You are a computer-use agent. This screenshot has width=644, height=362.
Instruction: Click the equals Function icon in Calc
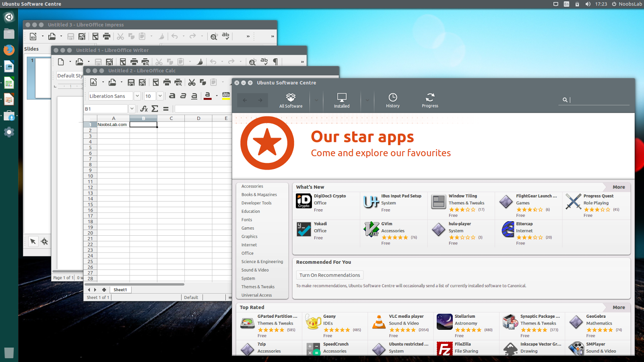point(166,109)
